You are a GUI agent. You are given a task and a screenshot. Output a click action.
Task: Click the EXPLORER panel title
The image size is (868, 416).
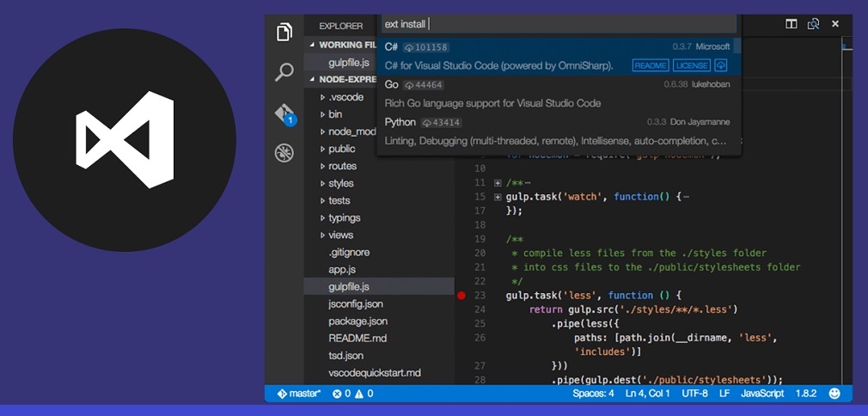coord(341,26)
